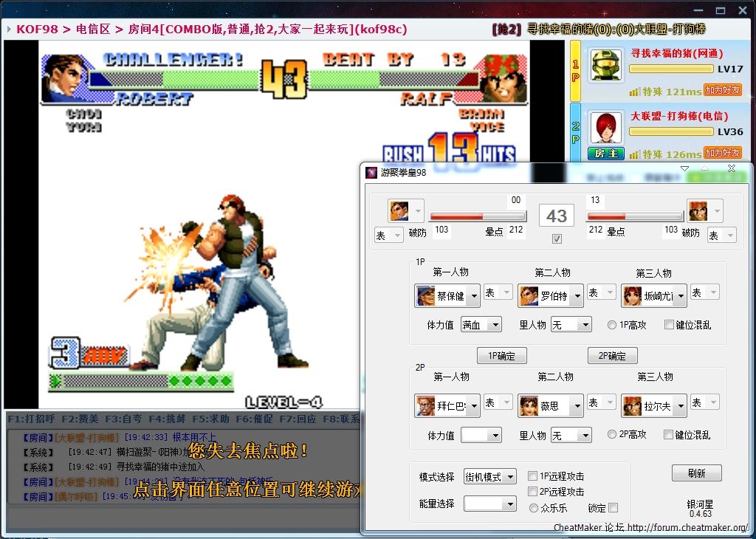Click the 1P player avatar icon

[607, 64]
